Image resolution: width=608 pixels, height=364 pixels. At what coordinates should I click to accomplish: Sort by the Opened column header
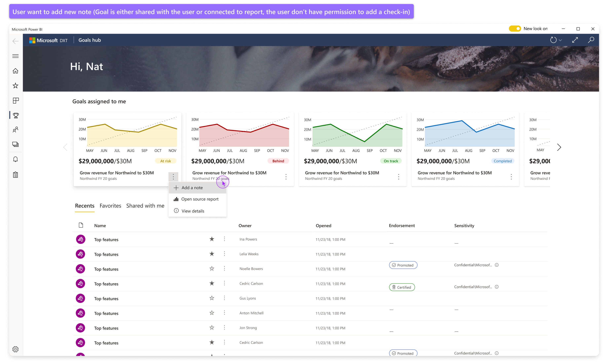point(324,226)
